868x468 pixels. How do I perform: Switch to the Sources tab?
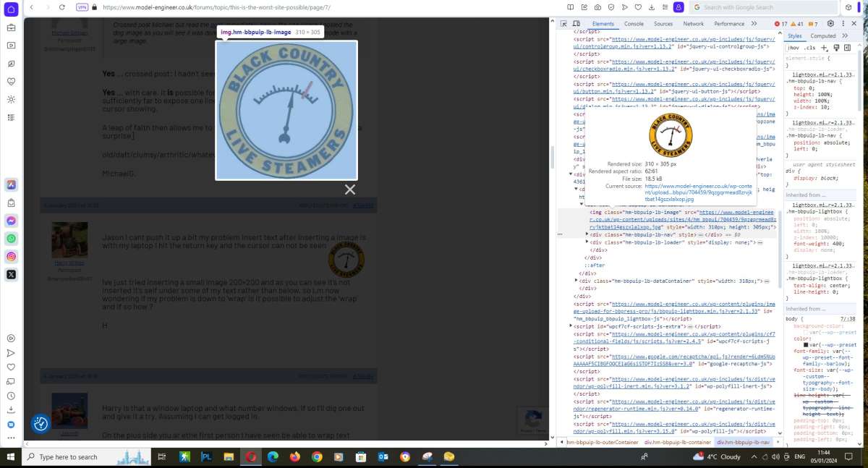(663, 24)
